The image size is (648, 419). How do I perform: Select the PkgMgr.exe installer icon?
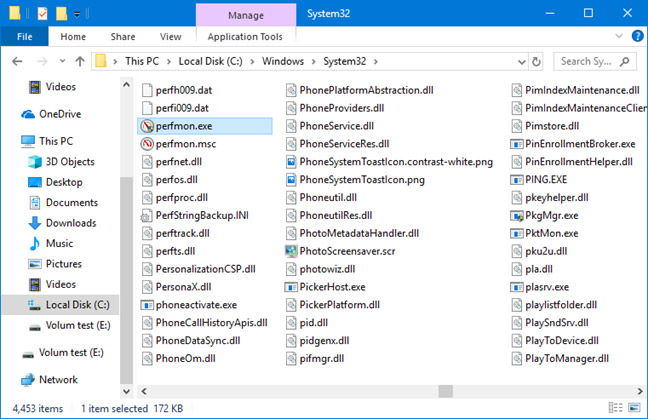[x=517, y=216]
